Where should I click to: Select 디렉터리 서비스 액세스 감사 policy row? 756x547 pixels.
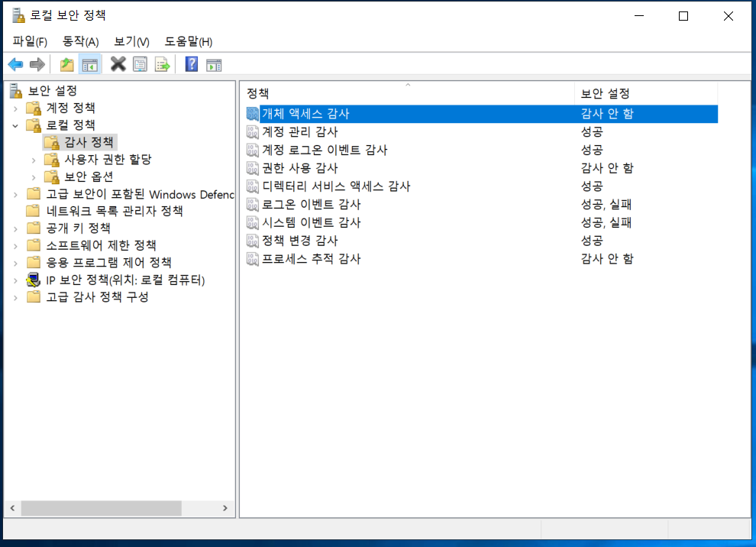coord(481,186)
